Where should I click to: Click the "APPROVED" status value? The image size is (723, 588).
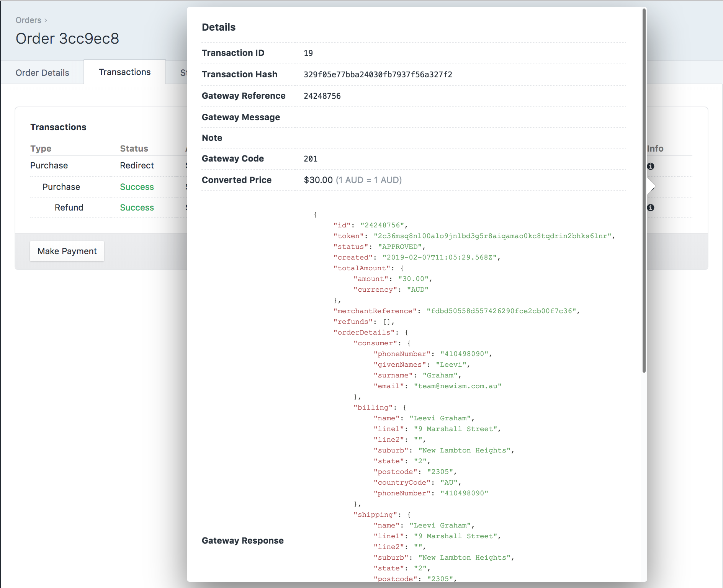pos(400,247)
